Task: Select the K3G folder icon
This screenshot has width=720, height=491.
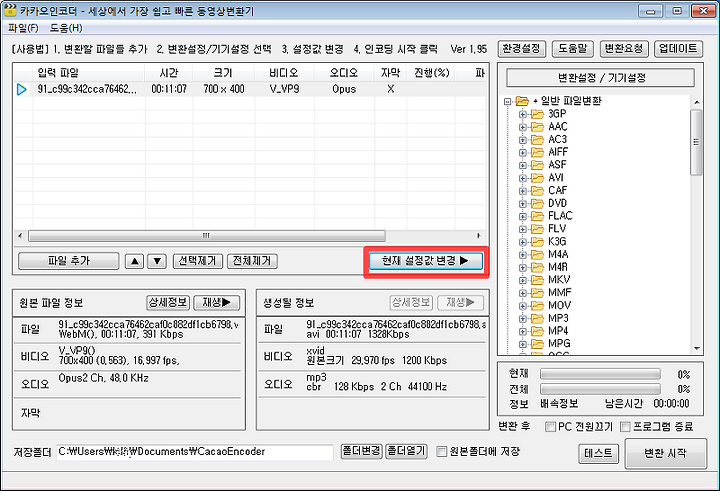Action: [537, 242]
